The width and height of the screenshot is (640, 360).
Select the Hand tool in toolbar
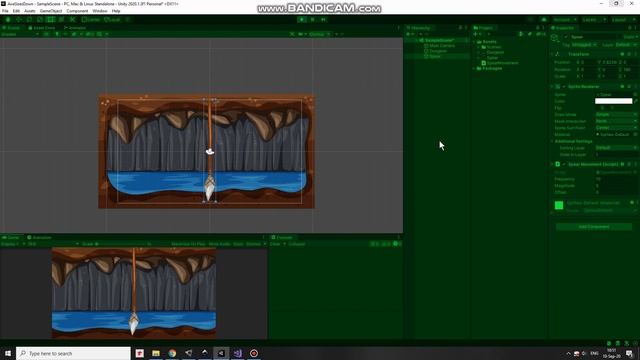coord(8,20)
